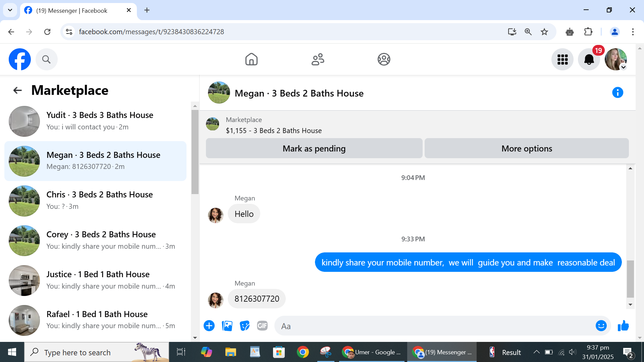Click Megan's house avatar in chat header
This screenshot has height=362, width=644.
tap(219, 93)
